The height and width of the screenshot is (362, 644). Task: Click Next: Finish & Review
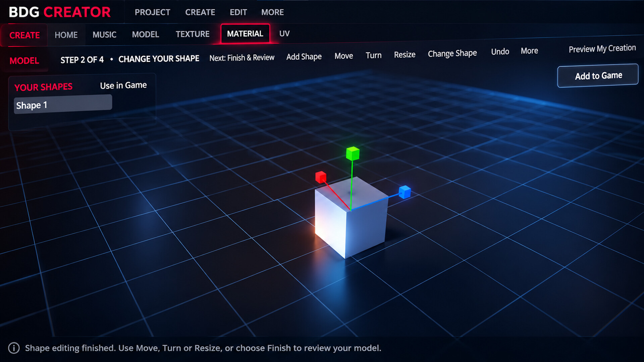(x=242, y=58)
